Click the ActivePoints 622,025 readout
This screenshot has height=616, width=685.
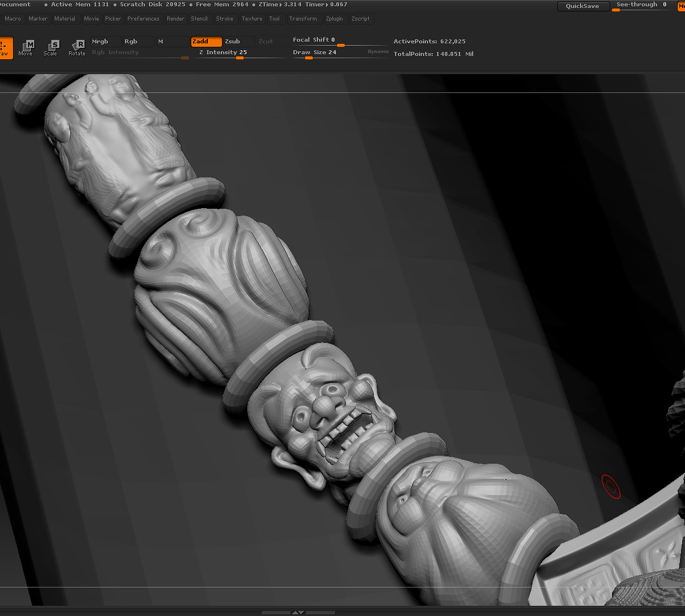click(429, 42)
